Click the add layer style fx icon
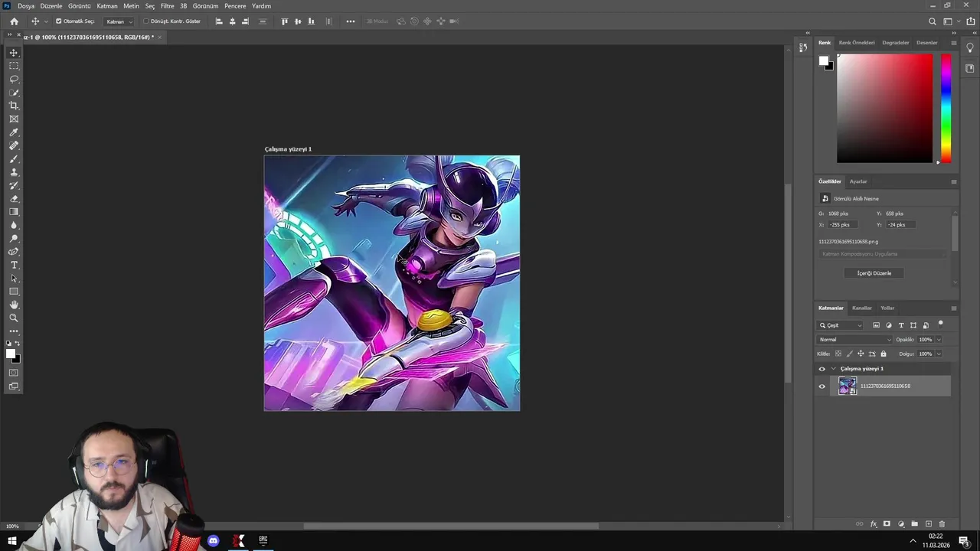 pyautogui.click(x=874, y=524)
